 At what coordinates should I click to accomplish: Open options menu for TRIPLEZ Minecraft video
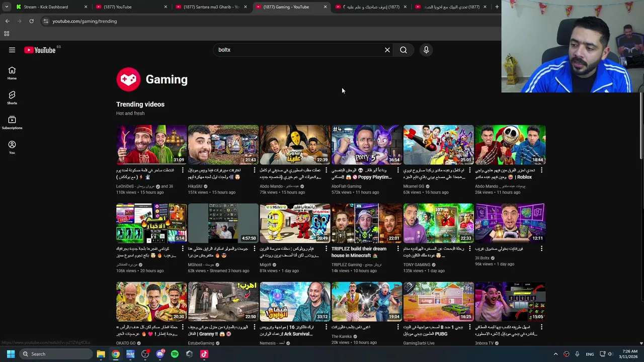click(x=398, y=249)
